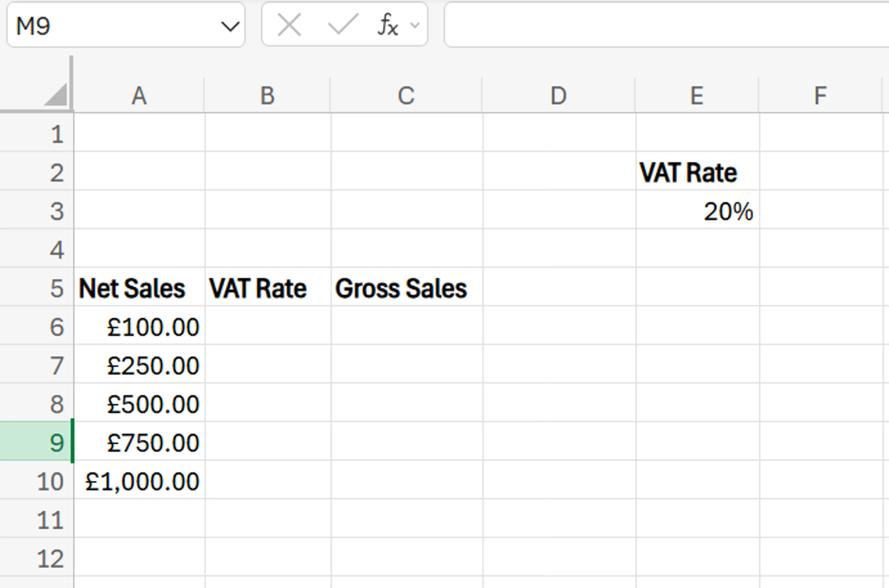The width and height of the screenshot is (889, 588).
Task: Select the Gross Sales header cell
Action: [x=407, y=288]
